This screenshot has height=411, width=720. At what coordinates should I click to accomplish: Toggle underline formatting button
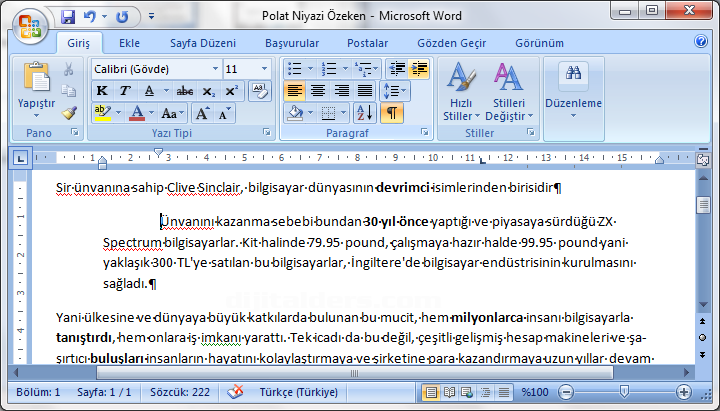pos(149,91)
